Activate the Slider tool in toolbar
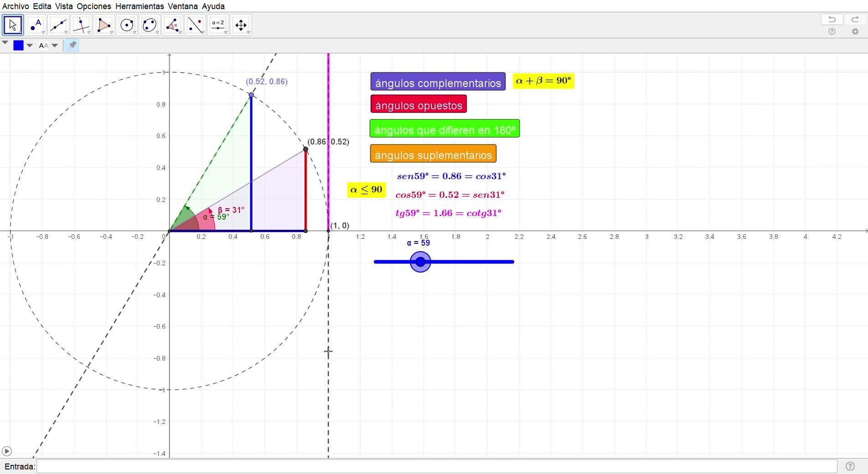The height and width of the screenshot is (474, 868). (x=218, y=25)
